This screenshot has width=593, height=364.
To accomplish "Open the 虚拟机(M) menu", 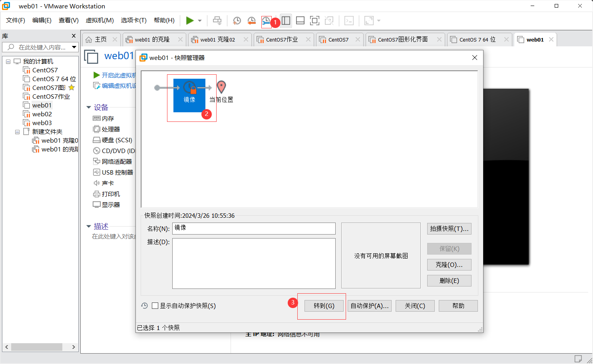I will 100,20.
